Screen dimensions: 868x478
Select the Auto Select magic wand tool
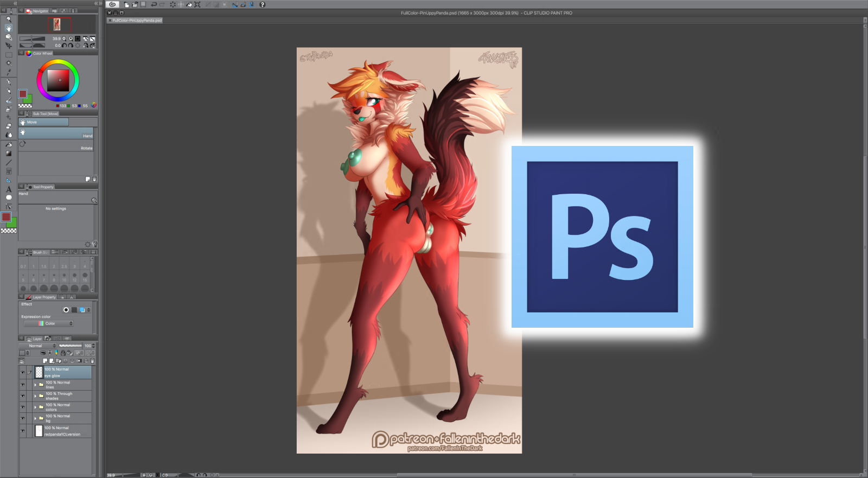coord(9,63)
